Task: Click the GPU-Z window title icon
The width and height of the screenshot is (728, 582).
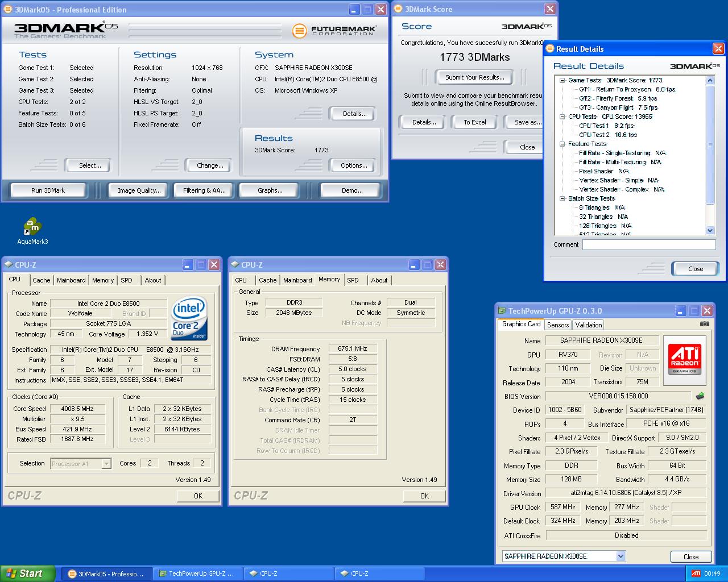Action: (502, 311)
